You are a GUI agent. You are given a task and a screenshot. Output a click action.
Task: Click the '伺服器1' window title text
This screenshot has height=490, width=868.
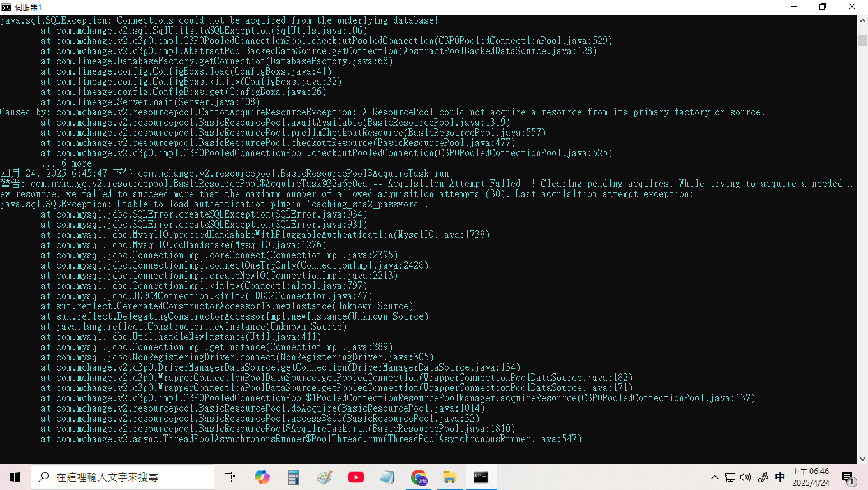[x=28, y=7]
